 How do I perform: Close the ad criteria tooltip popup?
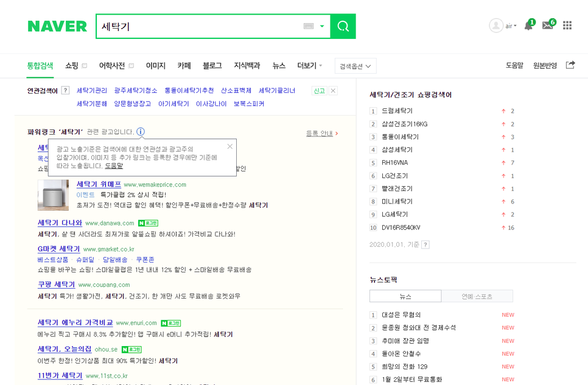230,146
